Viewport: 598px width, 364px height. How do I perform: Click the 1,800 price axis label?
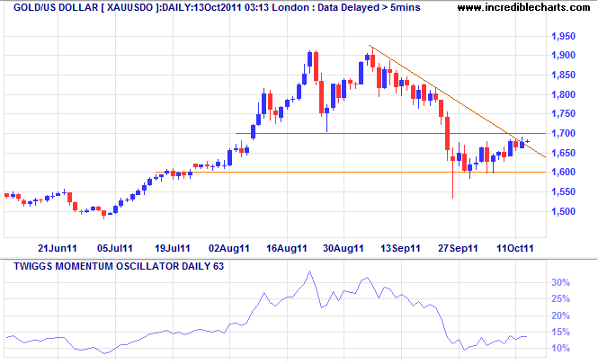point(563,94)
